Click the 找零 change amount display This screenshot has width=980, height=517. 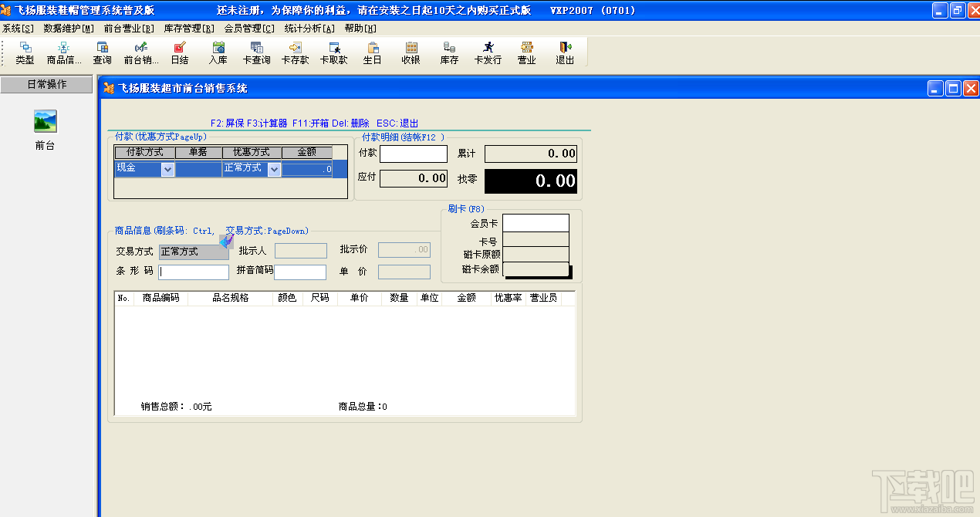pyautogui.click(x=531, y=181)
